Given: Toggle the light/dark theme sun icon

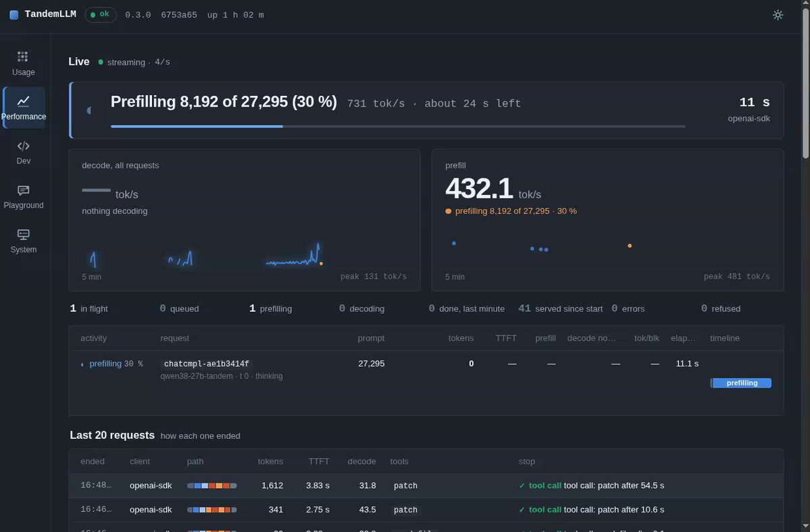Looking at the screenshot, I should 778,15.
